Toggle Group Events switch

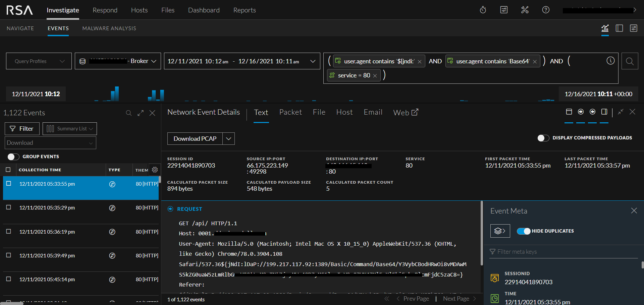click(x=13, y=156)
